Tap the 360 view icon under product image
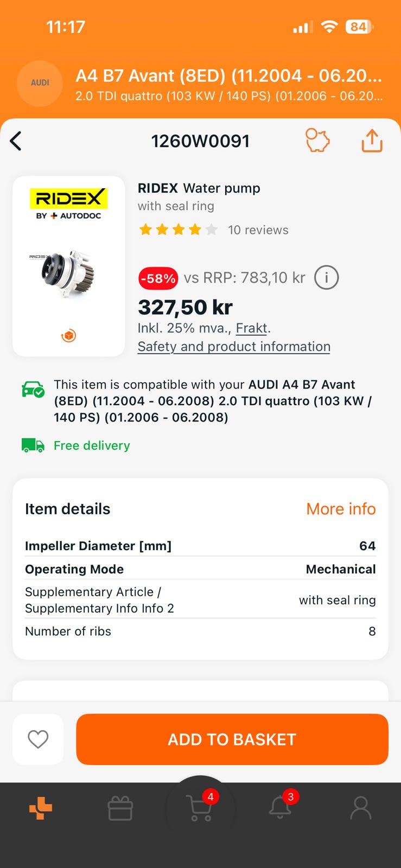The height and width of the screenshot is (868, 401). [x=68, y=336]
